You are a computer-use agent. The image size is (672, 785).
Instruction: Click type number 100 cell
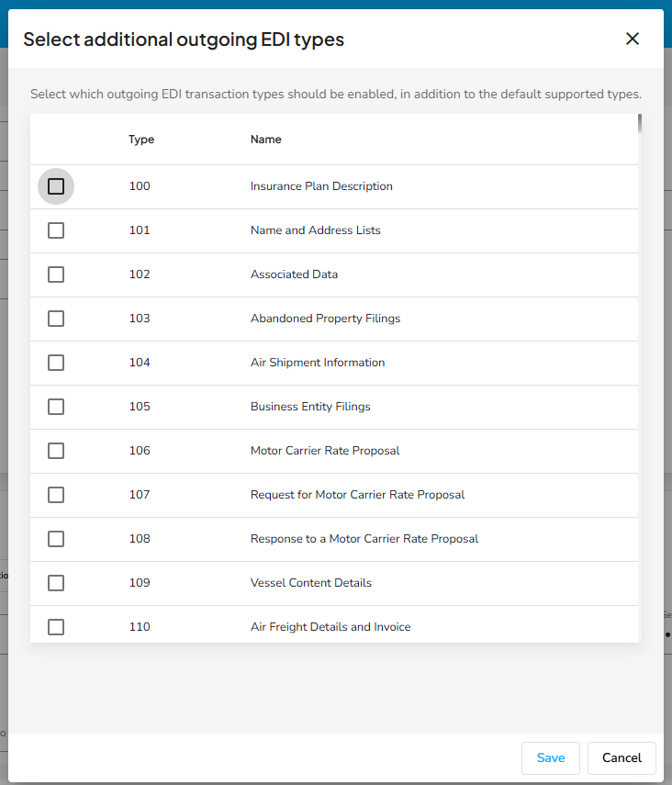(x=140, y=186)
